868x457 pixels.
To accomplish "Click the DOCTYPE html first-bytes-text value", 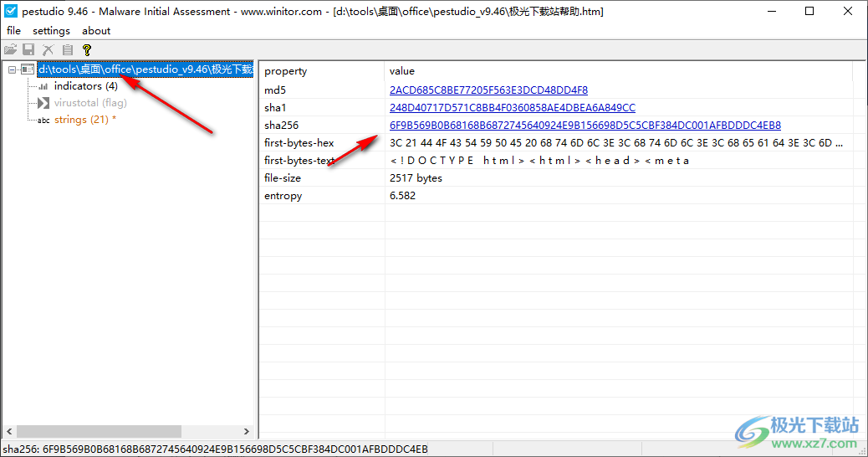I will point(539,161).
